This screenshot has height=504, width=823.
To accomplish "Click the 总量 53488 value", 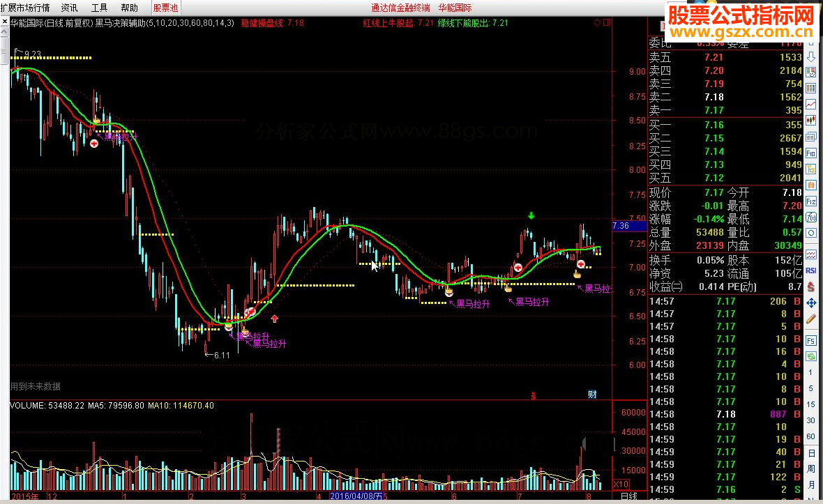I will (709, 232).
